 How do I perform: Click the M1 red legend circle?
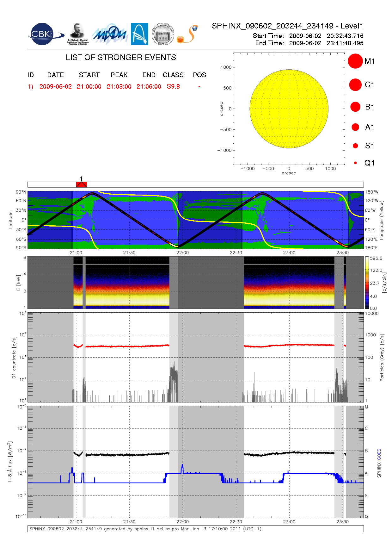click(x=355, y=61)
